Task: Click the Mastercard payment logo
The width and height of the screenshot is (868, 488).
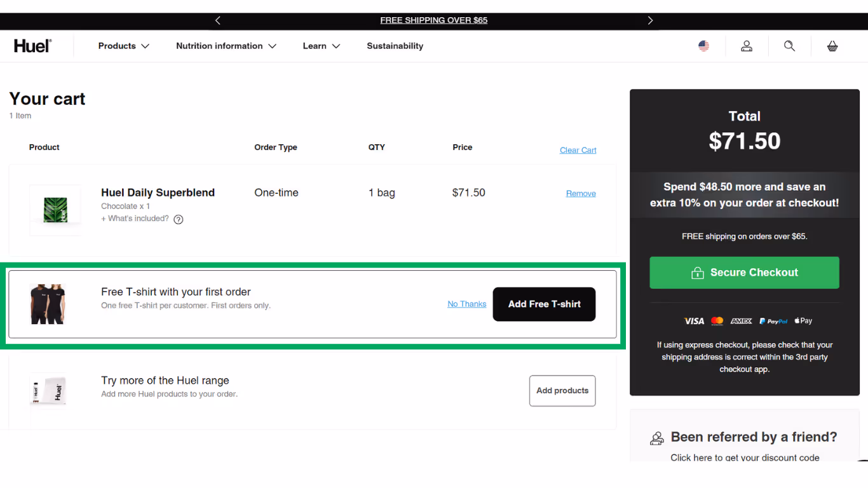Action: tap(717, 321)
